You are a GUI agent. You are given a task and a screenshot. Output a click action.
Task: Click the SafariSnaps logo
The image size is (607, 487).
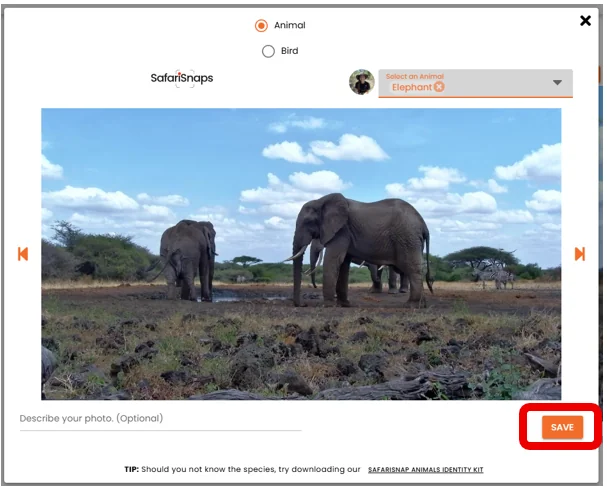coord(182,78)
